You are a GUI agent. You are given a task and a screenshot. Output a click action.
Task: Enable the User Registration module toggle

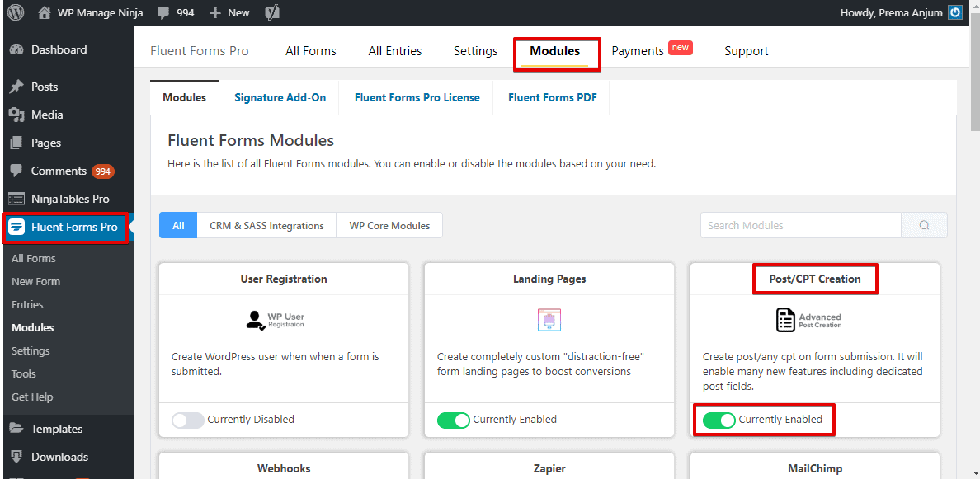point(188,420)
